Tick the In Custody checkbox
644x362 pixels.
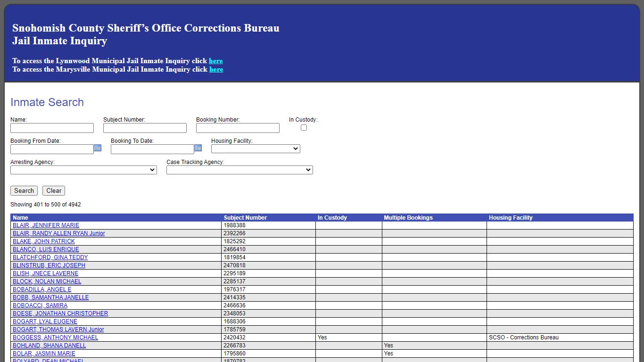[304, 128]
